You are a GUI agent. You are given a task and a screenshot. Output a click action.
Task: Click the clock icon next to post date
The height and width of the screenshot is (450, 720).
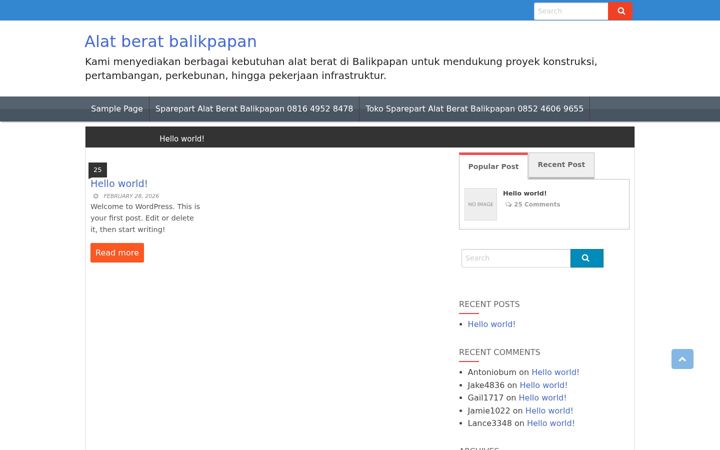click(x=96, y=196)
